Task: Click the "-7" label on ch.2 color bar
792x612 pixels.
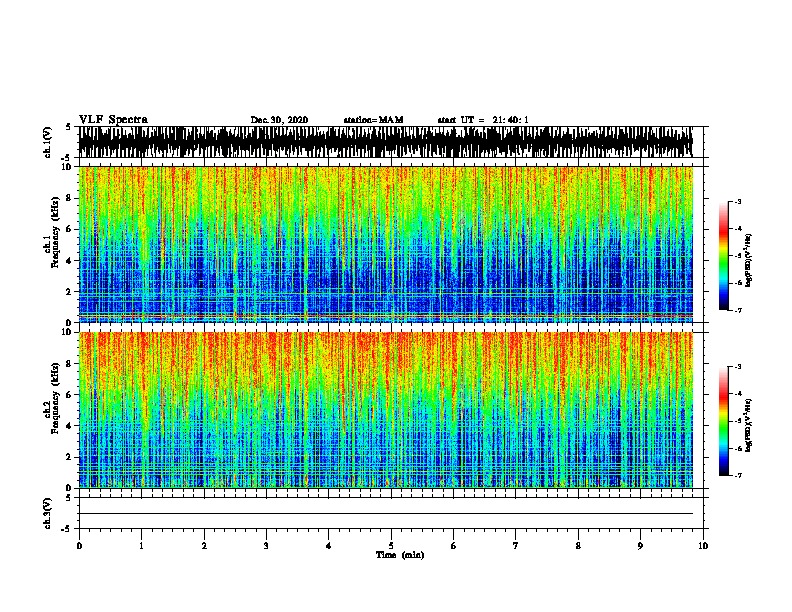Action: point(738,475)
